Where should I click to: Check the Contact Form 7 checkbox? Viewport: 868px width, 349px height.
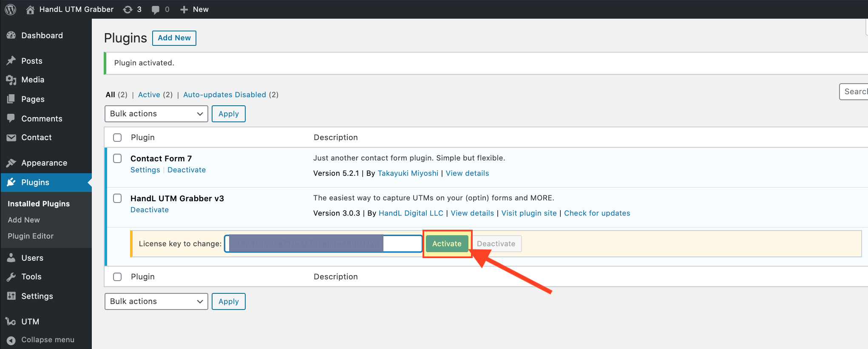[117, 159]
